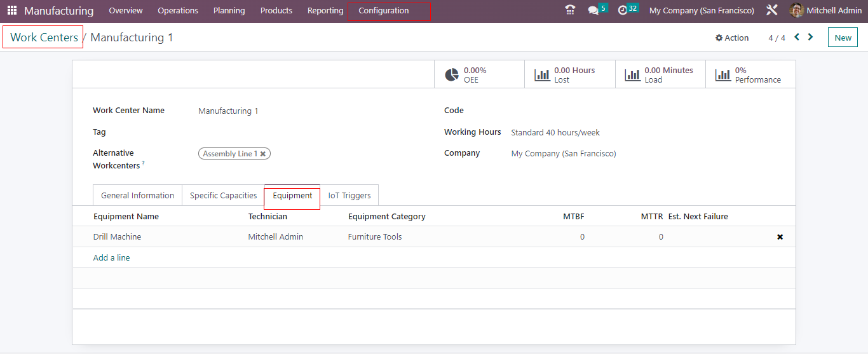Open the company switcher dropdown
Screen dimensions: 868x354
pos(702,11)
